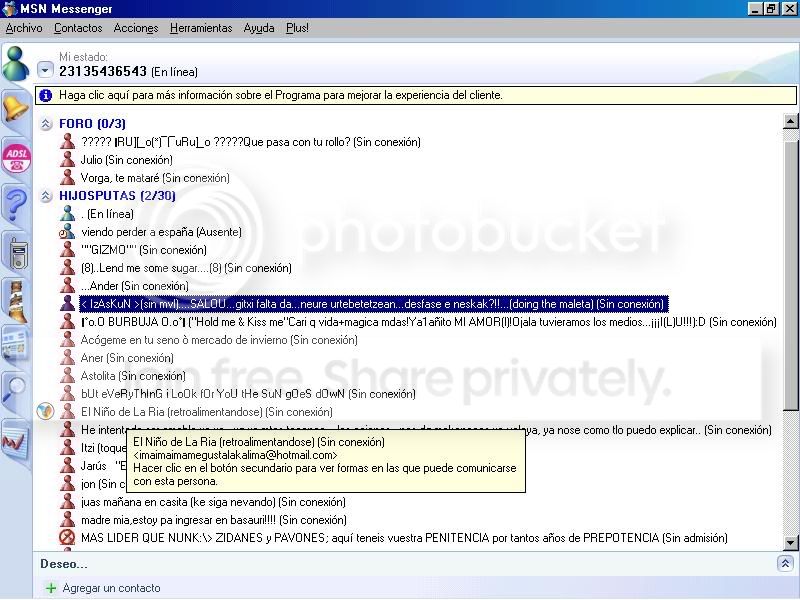Select the online contact named '.'
This screenshot has height=600, width=800.
107,214
